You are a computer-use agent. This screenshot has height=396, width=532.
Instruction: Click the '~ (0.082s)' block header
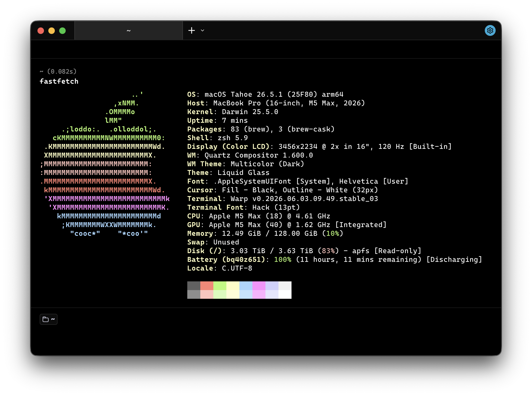(58, 71)
